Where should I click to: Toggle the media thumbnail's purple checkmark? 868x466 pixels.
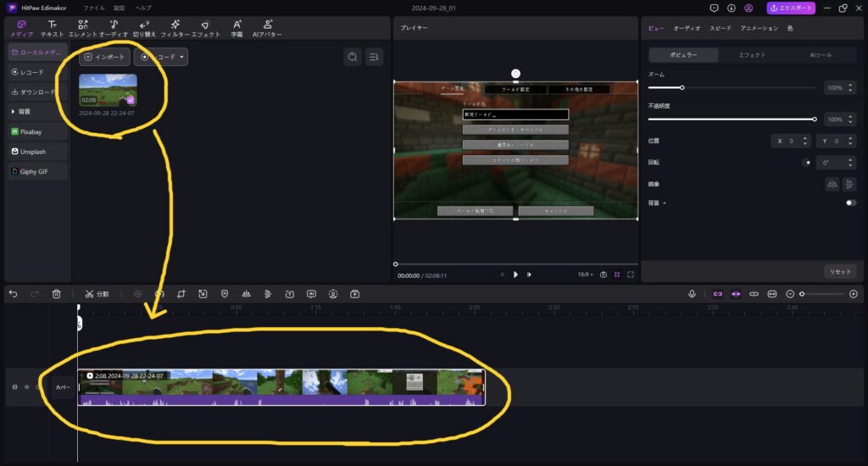131,100
